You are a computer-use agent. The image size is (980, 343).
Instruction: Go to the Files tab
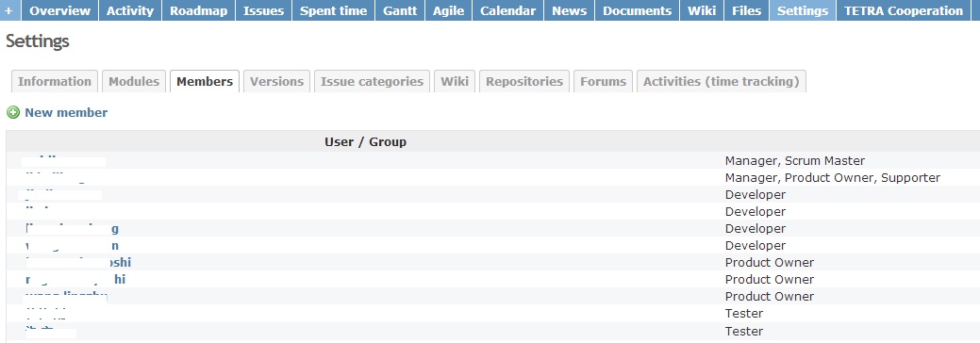click(x=746, y=10)
